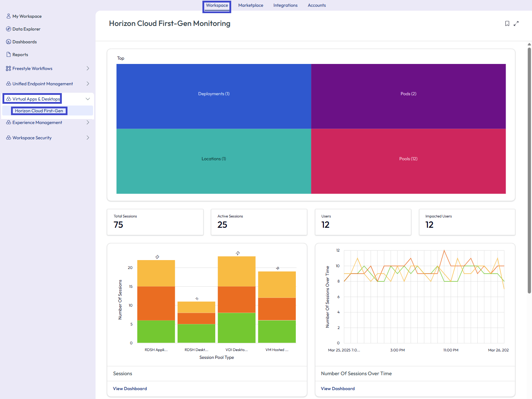Expand the Experience Management chevron

(x=88, y=122)
